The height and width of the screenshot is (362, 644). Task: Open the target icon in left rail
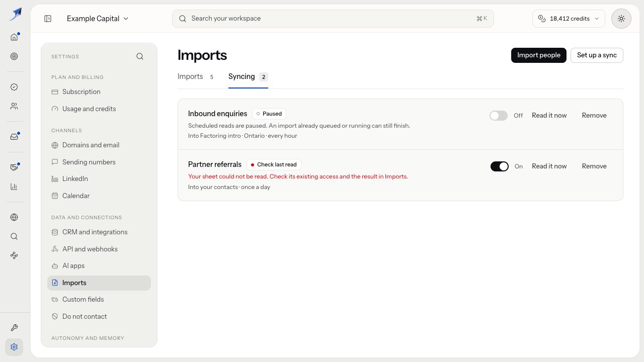click(14, 56)
